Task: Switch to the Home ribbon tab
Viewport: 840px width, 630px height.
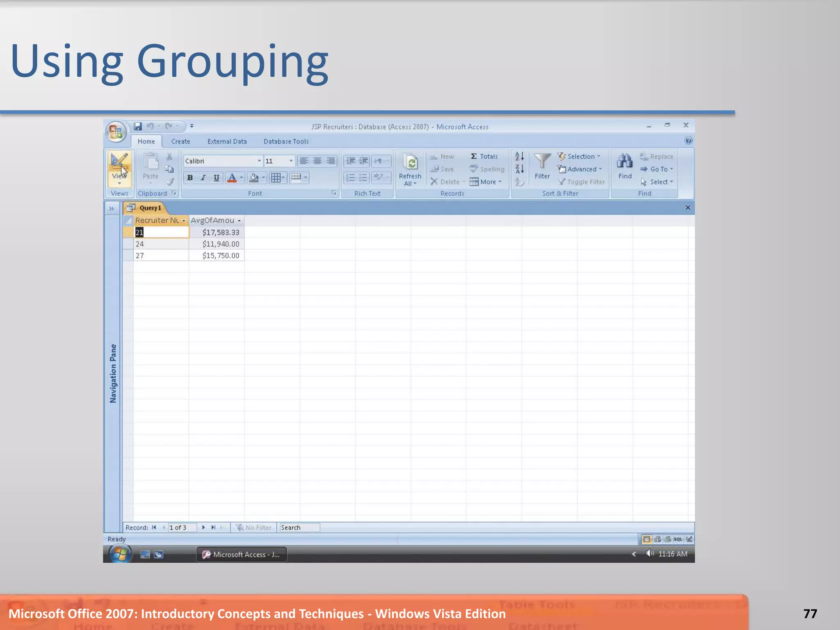Action: click(146, 142)
